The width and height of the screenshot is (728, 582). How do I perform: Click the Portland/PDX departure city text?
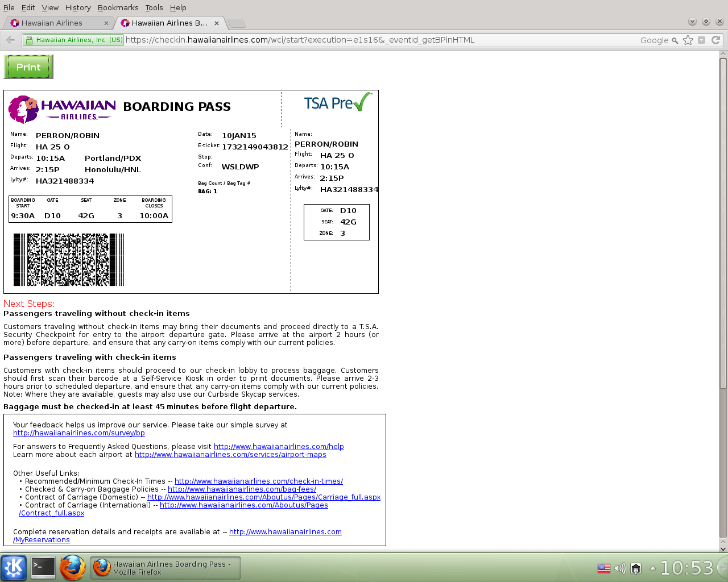[x=113, y=159]
